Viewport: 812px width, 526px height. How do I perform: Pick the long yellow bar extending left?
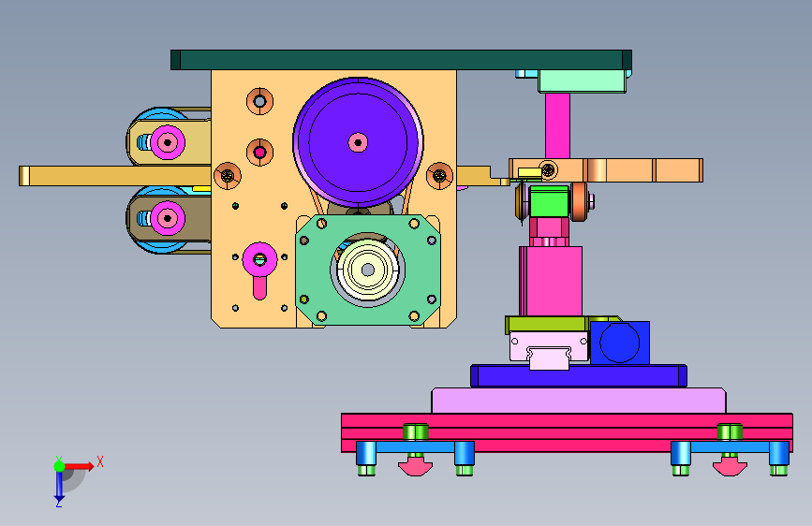(x=115, y=176)
